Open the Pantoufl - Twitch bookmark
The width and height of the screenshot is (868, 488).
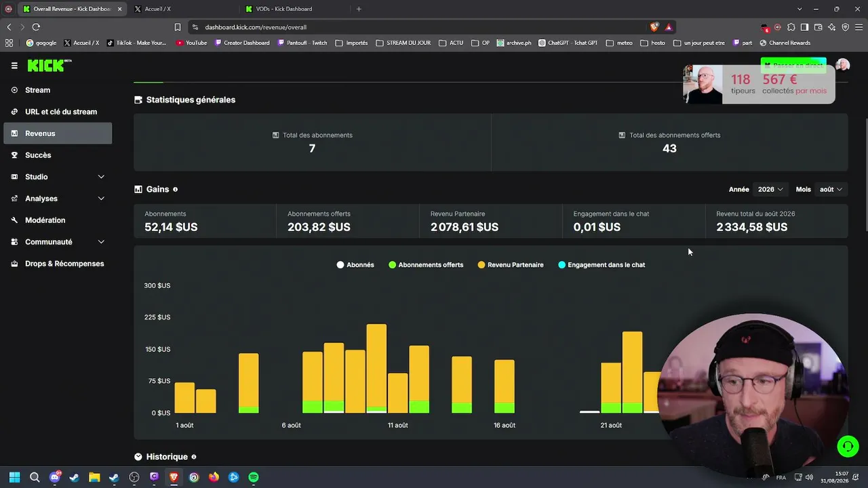[x=301, y=43]
